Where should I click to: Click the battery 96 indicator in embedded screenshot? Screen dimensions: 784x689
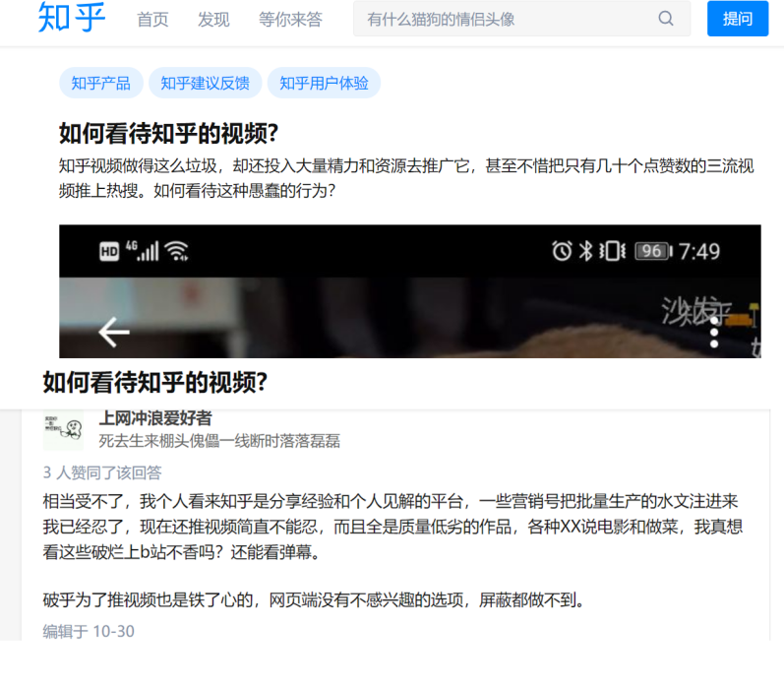point(653,251)
